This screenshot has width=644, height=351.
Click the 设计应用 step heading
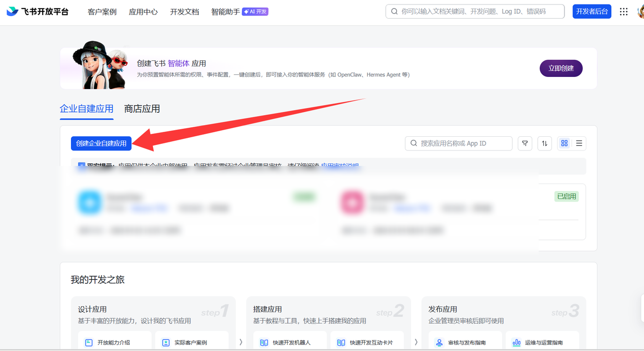pyautogui.click(x=92, y=309)
